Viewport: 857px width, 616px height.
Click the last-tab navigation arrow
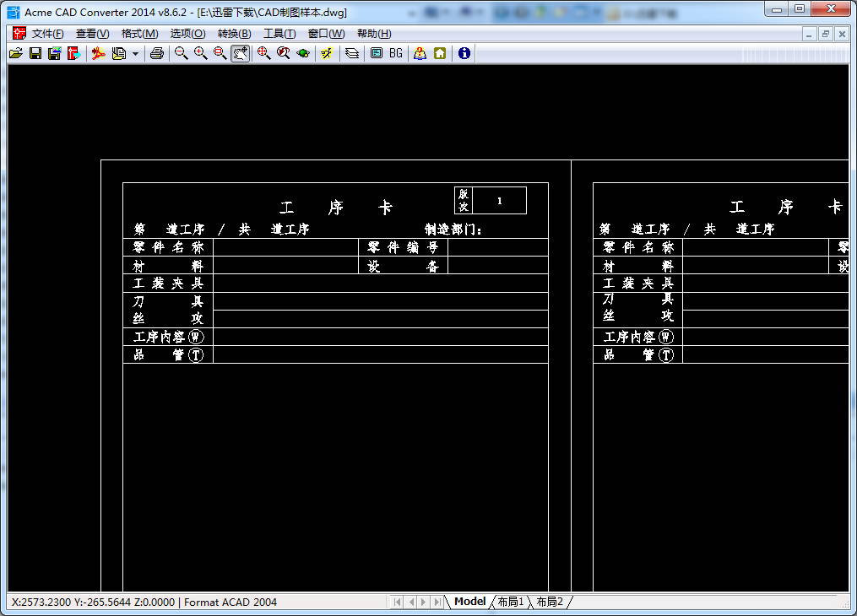438,602
